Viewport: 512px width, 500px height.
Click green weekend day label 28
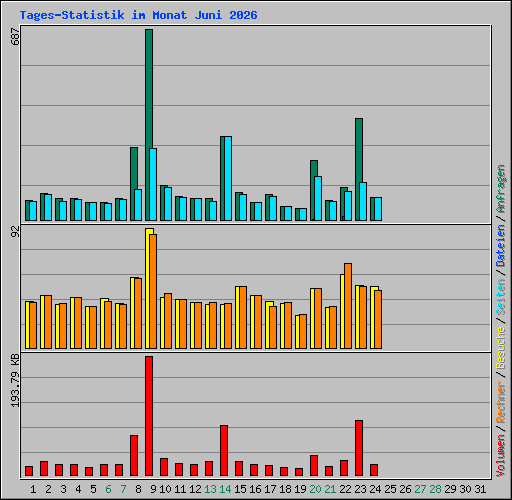pyautogui.click(x=435, y=489)
